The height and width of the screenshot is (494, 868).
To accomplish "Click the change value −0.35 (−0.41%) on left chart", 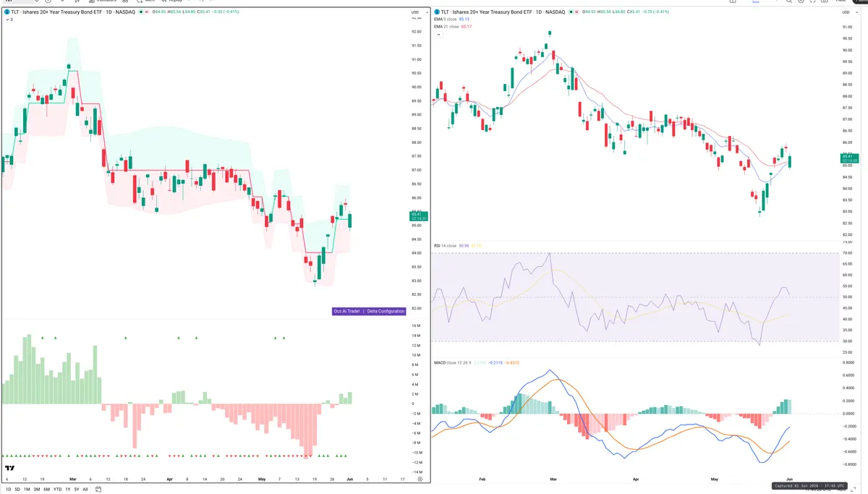I will coord(226,12).
